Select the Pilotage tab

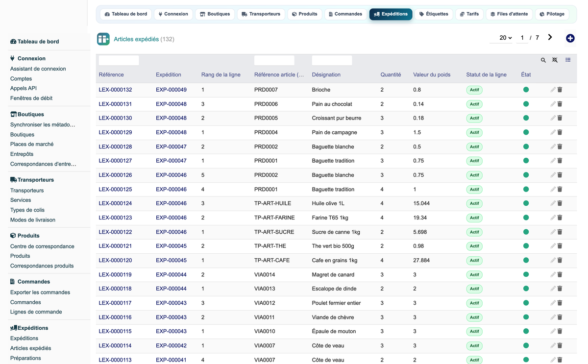pos(552,14)
